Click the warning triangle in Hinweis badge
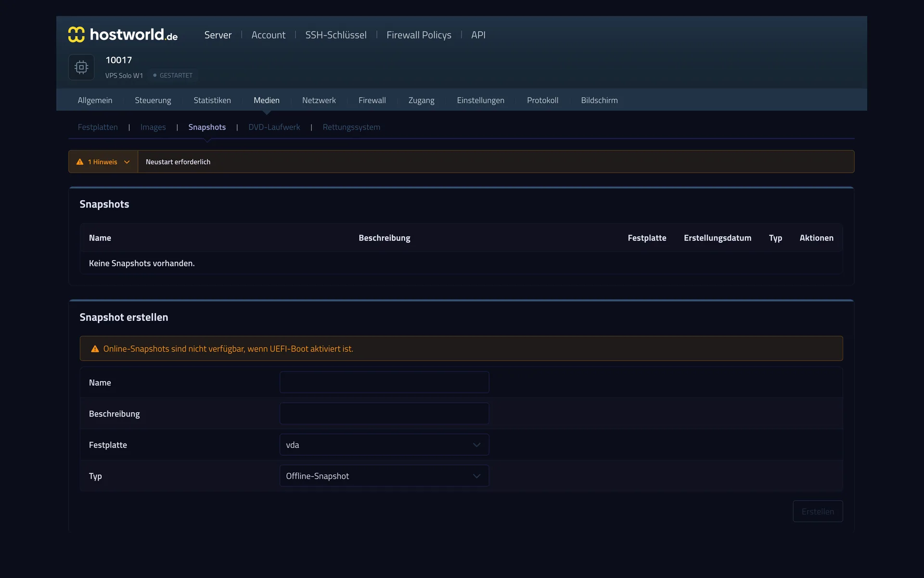The image size is (924, 578). coord(80,162)
